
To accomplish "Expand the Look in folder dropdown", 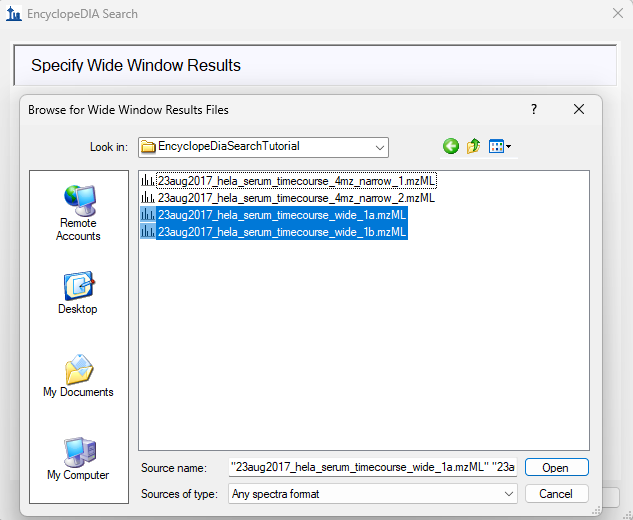I will (x=380, y=146).
